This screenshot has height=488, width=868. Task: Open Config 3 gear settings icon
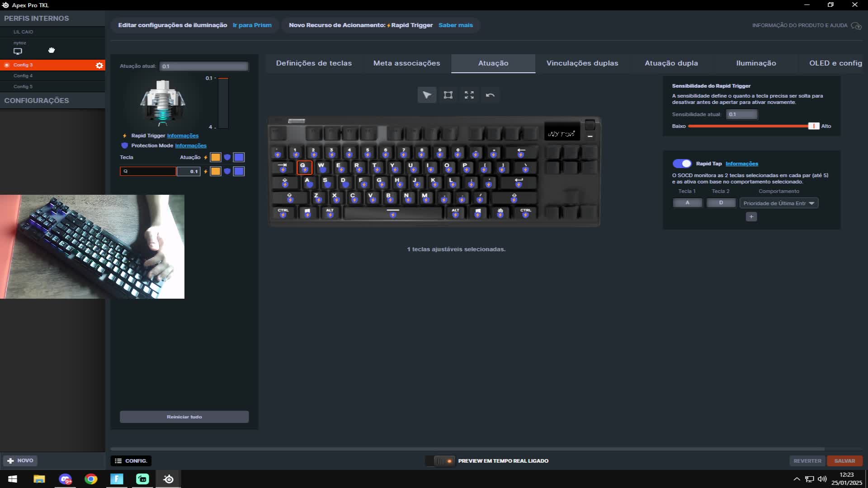[x=99, y=65]
